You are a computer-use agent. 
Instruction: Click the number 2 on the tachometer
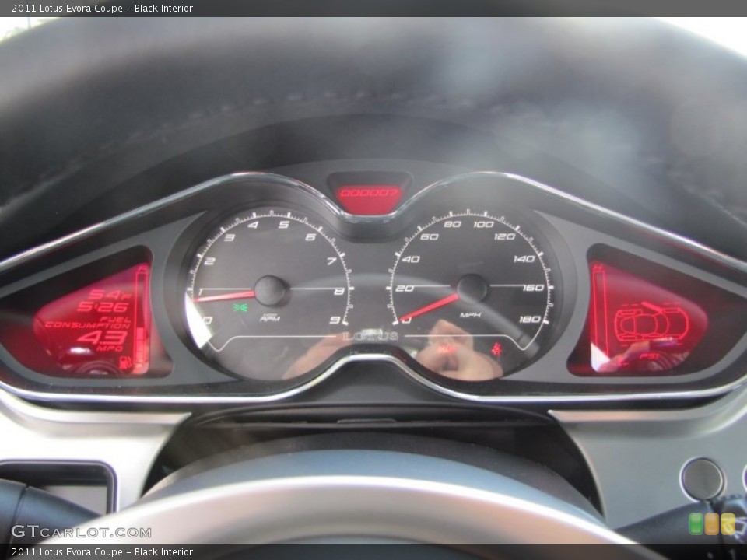(x=209, y=261)
